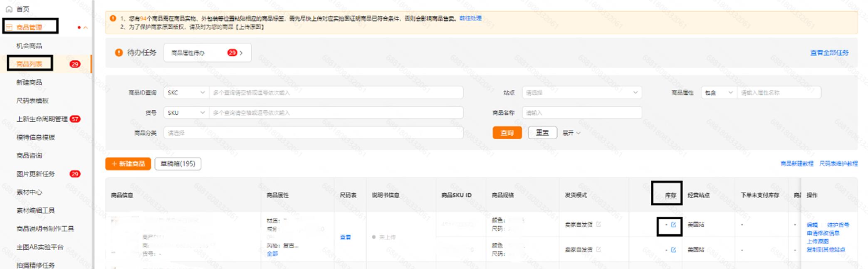This screenshot has height=269, width=868.
Task: Open the SKU dropdown for 货号
Action: coord(186,113)
